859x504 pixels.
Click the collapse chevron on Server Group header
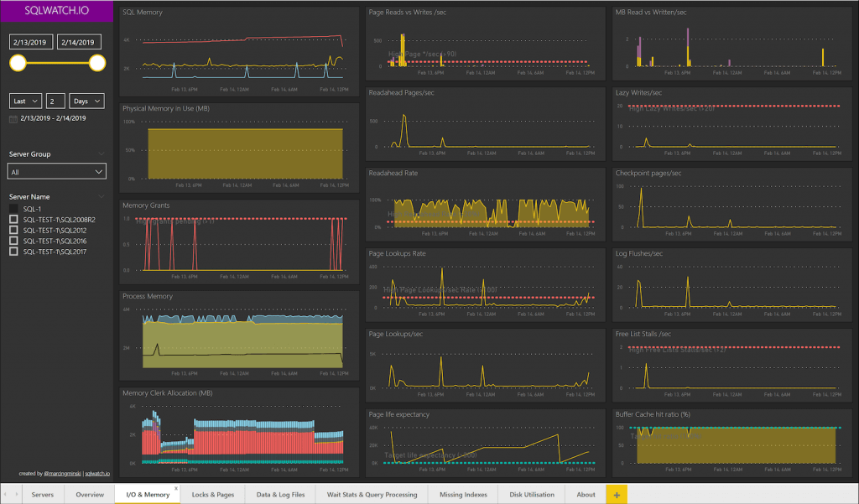(x=101, y=153)
